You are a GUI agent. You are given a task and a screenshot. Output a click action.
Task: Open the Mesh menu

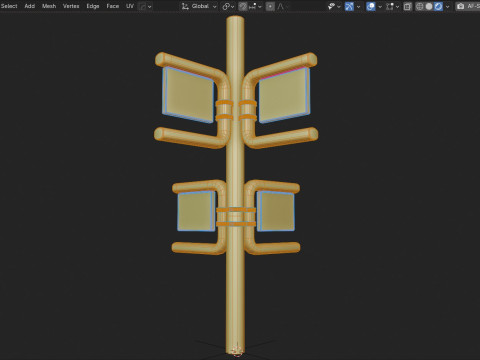(49, 6)
